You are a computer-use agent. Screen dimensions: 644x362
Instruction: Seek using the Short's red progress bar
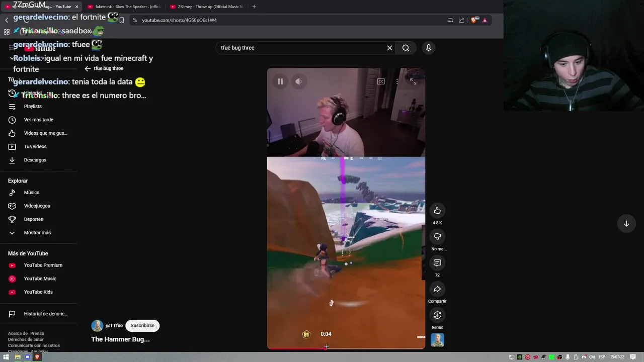[346, 348]
